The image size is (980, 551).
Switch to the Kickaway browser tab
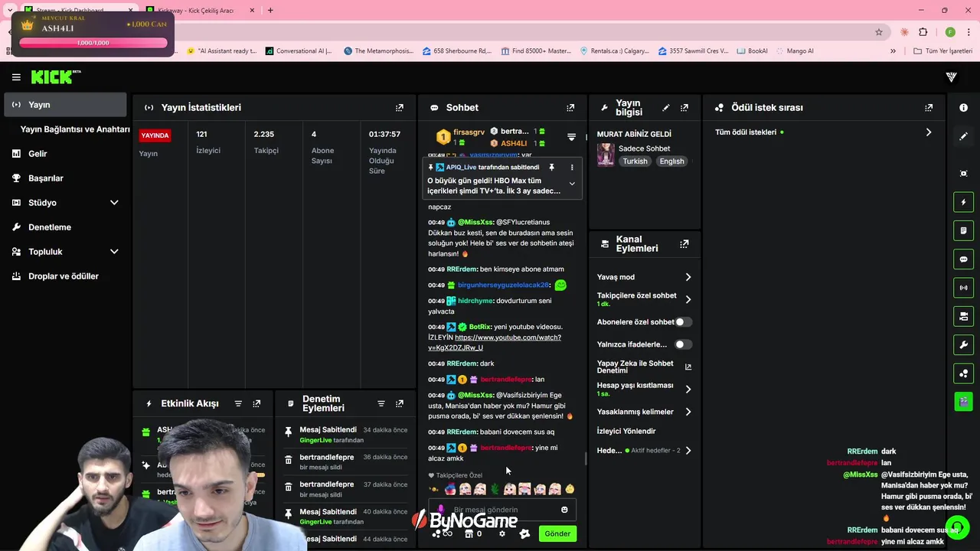coord(195,11)
